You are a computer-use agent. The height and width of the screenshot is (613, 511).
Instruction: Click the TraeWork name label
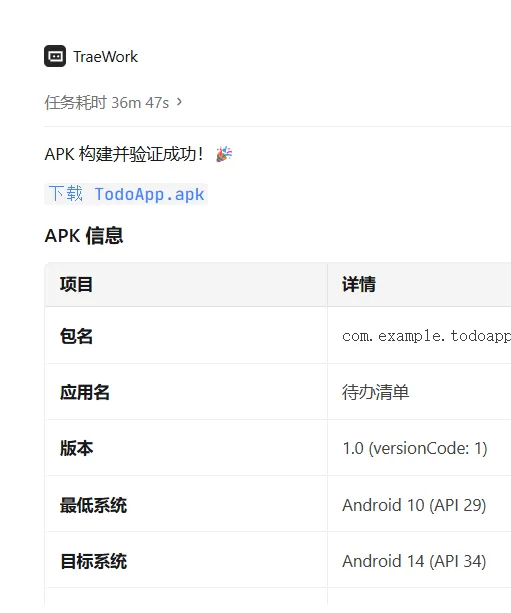(x=106, y=57)
